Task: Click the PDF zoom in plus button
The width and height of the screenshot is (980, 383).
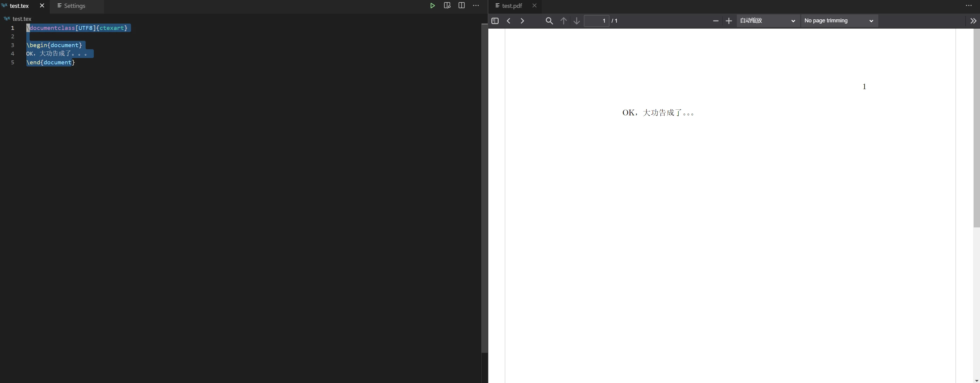Action: click(x=729, y=21)
